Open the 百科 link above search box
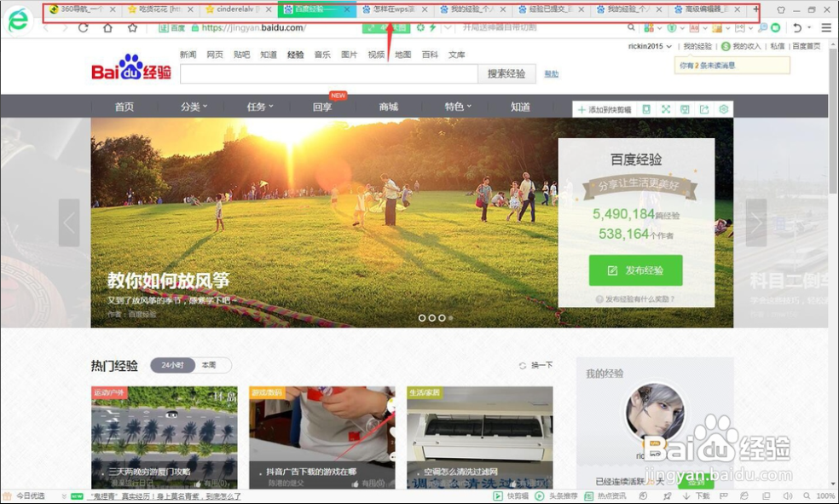The width and height of the screenshot is (839, 504). (x=430, y=55)
